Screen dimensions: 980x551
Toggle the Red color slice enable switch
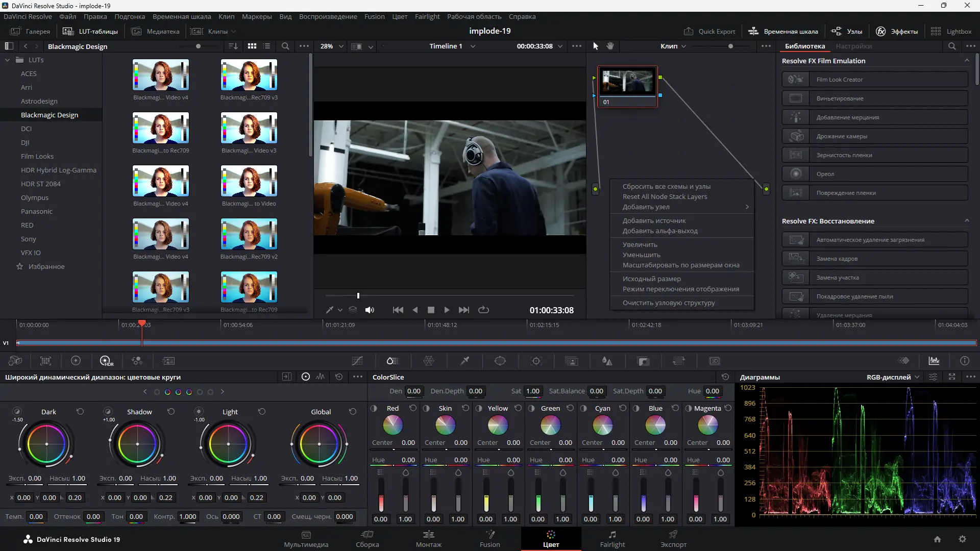374,408
